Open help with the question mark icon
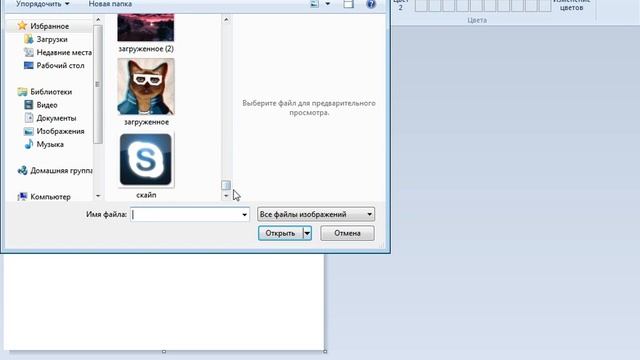Viewport: 640px width, 360px height. tap(371, 4)
